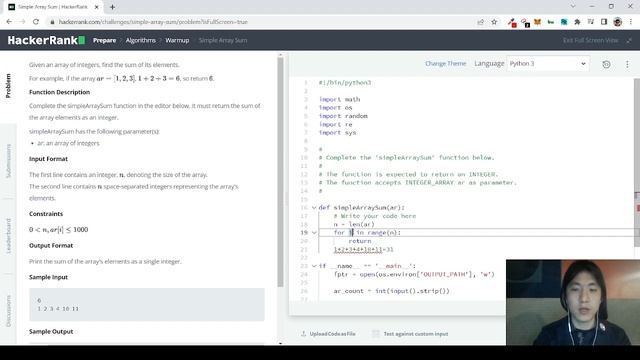
Task: Close the Simple Array Sum tab
Action: point(97,7)
